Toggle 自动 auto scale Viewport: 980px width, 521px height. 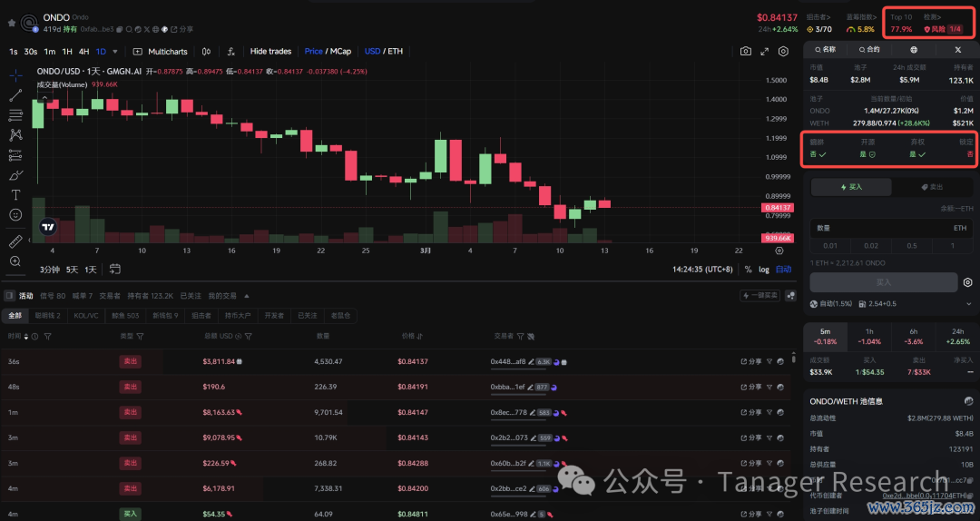click(x=783, y=269)
